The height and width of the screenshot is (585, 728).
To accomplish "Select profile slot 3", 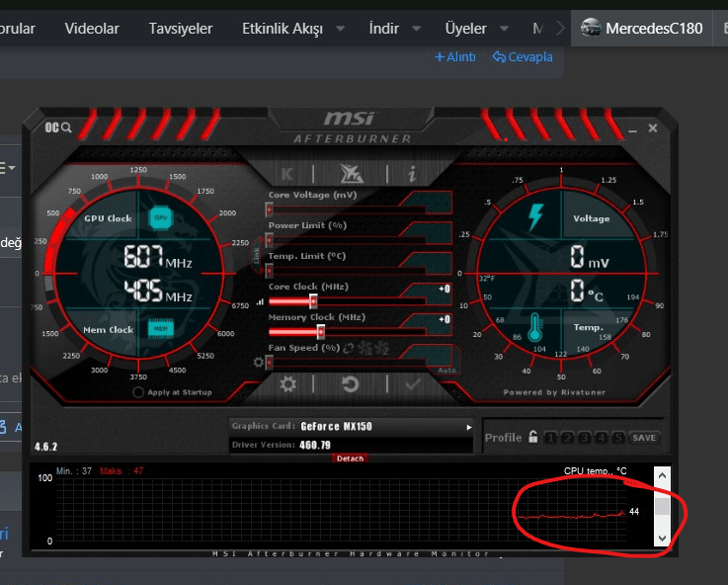I will click(x=585, y=438).
